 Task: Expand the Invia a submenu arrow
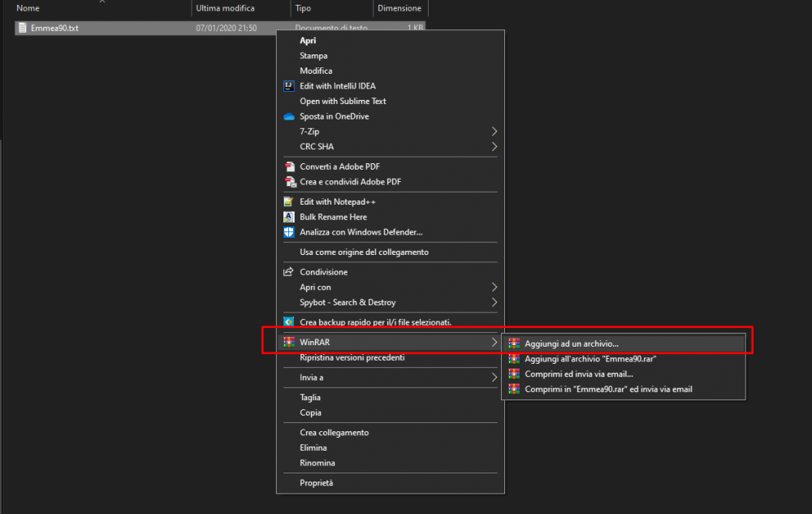(494, 378)
